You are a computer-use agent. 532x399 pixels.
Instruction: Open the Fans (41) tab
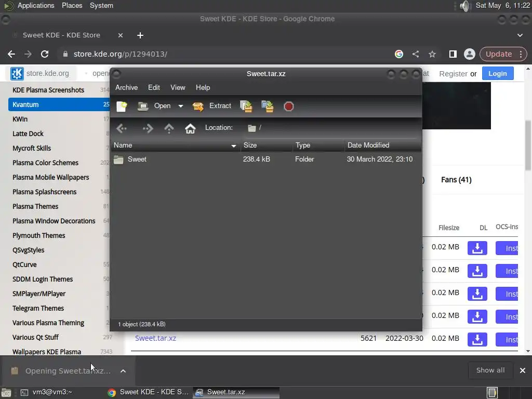point(456,180)
